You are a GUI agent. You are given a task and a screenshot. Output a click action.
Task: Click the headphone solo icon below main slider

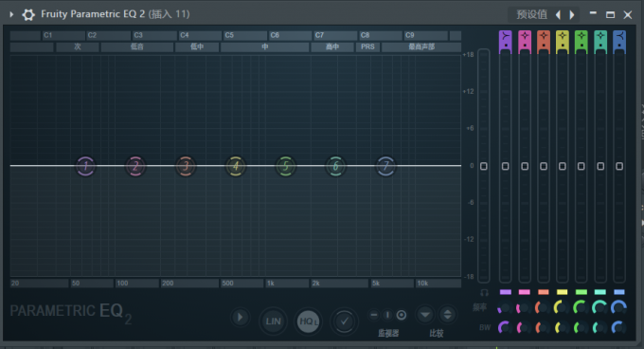coord(484,293)
